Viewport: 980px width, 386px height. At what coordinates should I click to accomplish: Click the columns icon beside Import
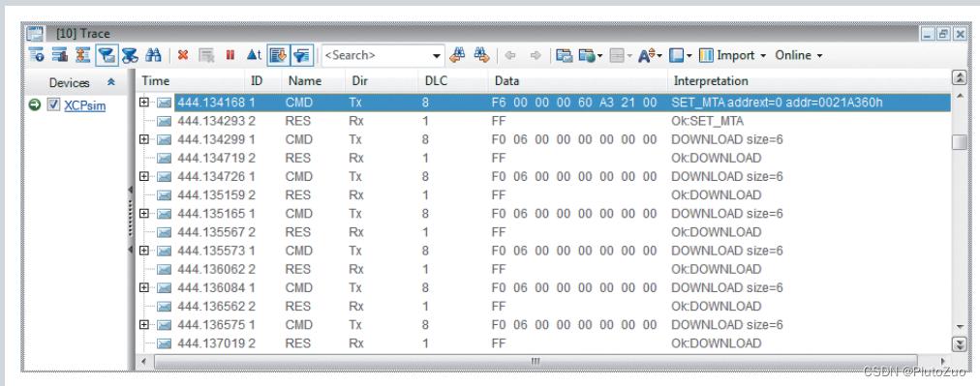tap(706, 55)
